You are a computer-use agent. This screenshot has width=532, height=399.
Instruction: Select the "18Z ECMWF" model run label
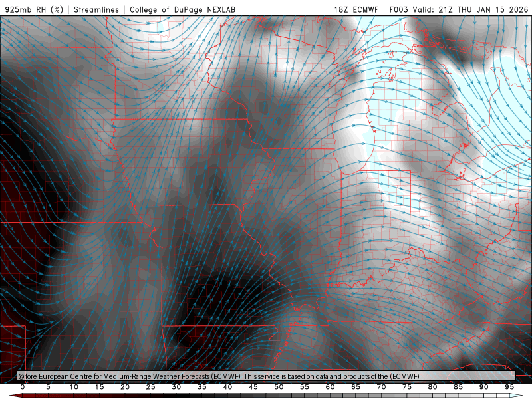[356, 9]
